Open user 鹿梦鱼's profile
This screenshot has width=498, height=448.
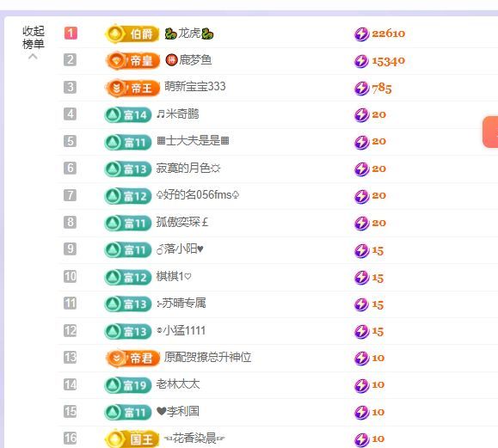point(188,60)
